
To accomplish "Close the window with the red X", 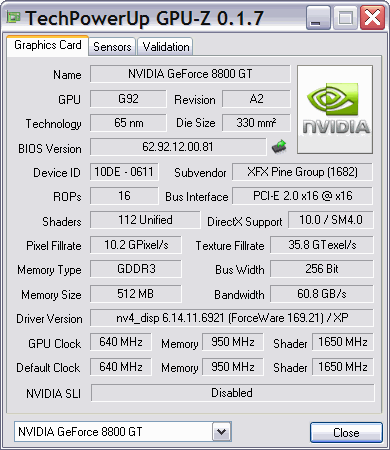I will [372, 18].
